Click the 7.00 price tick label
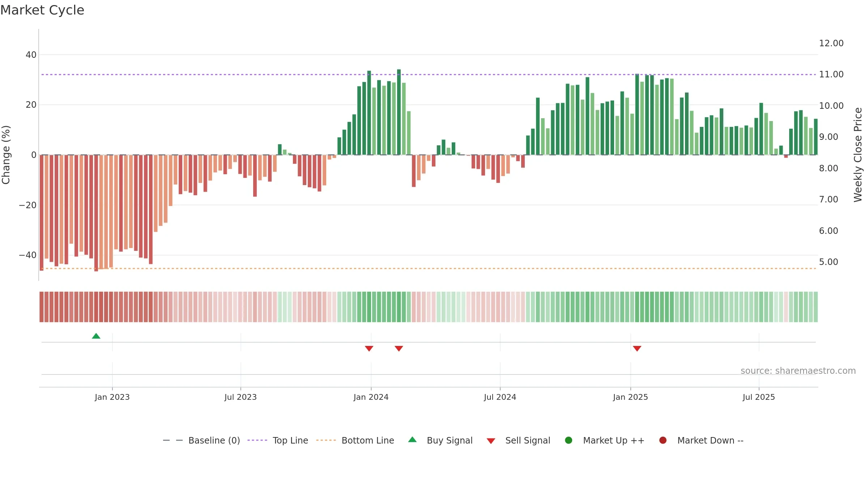This screenshot has height=488, width=868. point(829,200)
